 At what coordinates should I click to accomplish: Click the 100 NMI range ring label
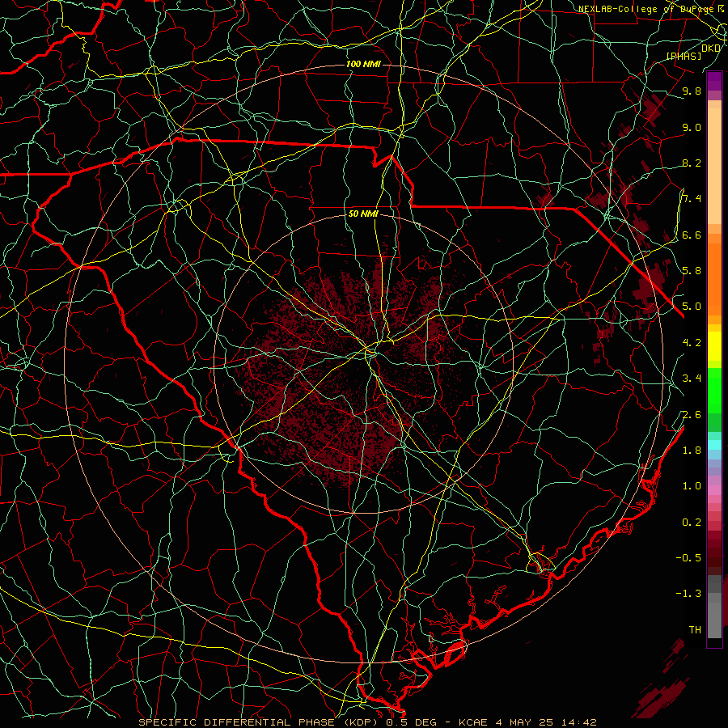point(363,64)
